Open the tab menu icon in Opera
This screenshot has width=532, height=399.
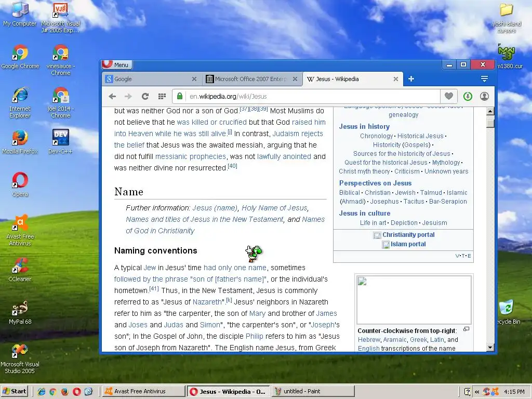(484, 79)
